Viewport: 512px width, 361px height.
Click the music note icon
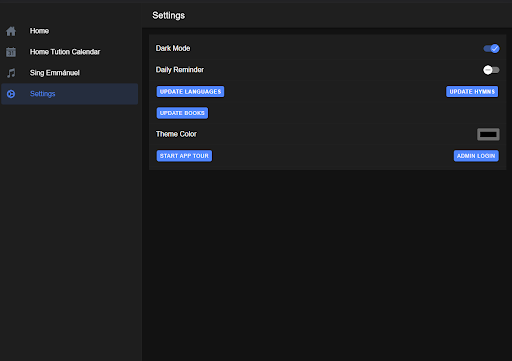point(11,73)
